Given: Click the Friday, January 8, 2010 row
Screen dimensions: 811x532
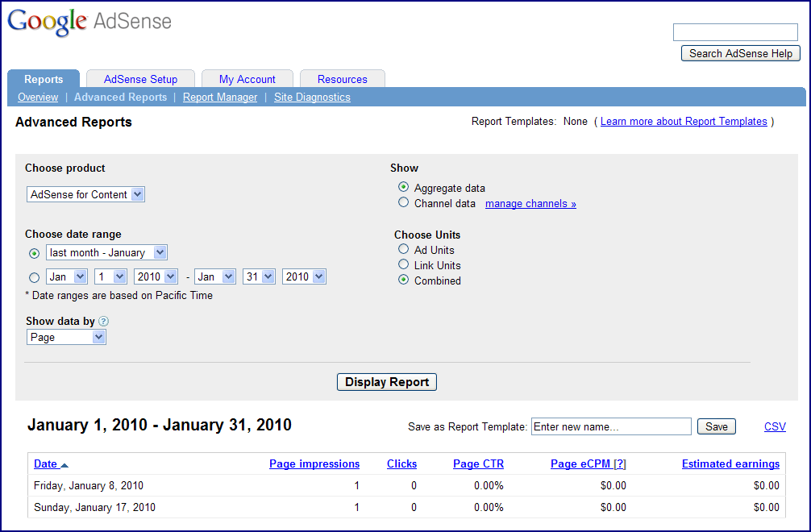Looking at the screenshot, I should tap(406, 485).
